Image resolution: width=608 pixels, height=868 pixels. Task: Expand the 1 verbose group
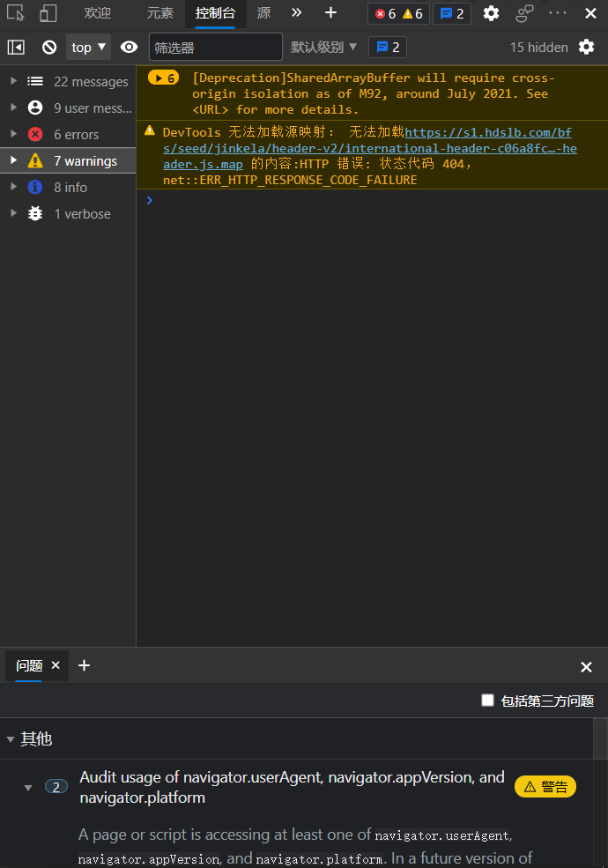14,213
